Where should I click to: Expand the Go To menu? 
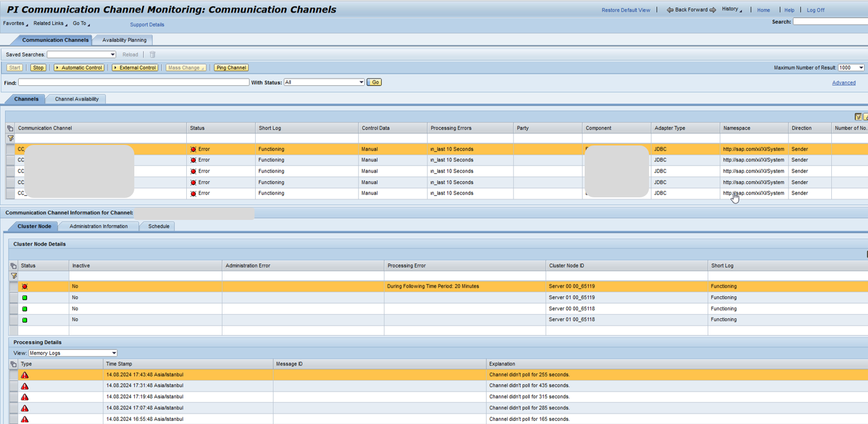[x=81, y=24]
